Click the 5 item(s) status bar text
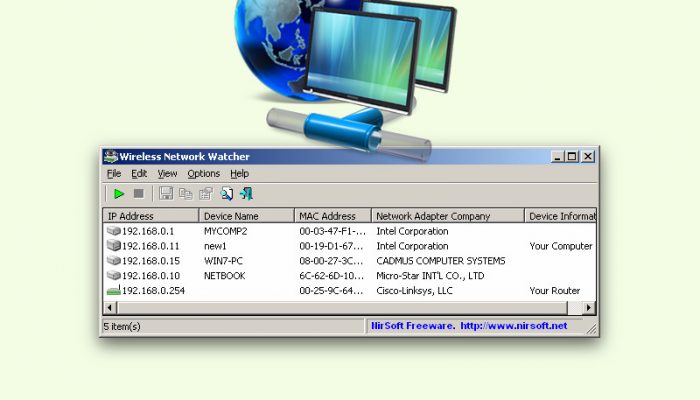This screenshot has height=400, width=700. 122,326
